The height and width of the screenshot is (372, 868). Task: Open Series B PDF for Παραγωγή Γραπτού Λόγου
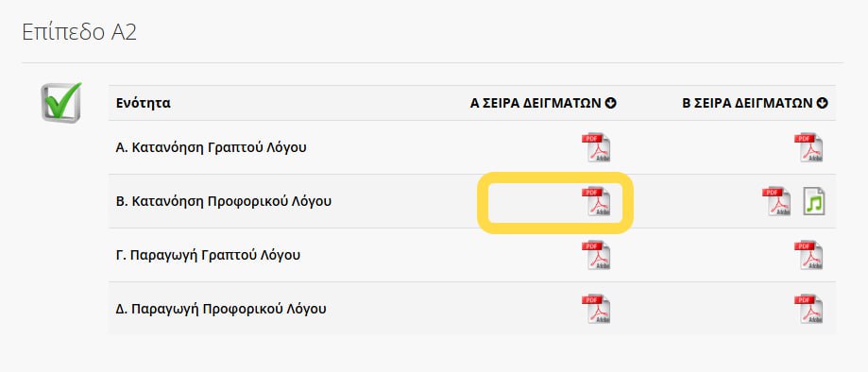tap(808, 255)
